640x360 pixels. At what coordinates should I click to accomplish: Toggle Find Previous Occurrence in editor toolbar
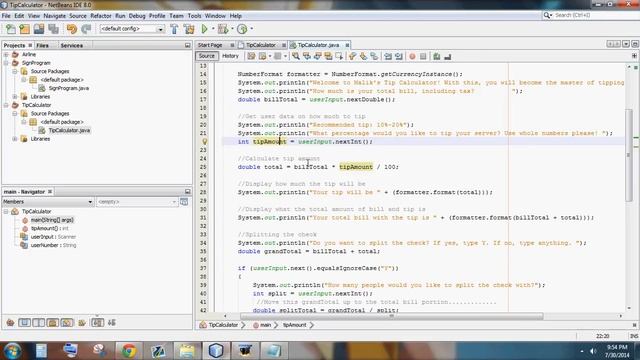pyautogui.click(x=307, y=56)
